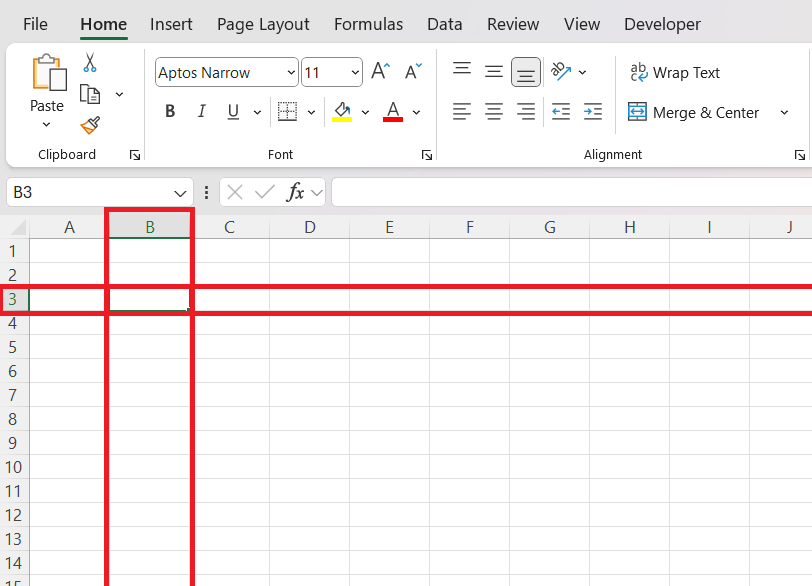This screenshot has width=812, height=586.
Task: Click the Name Box showing B3
Action: click(99, 193)
